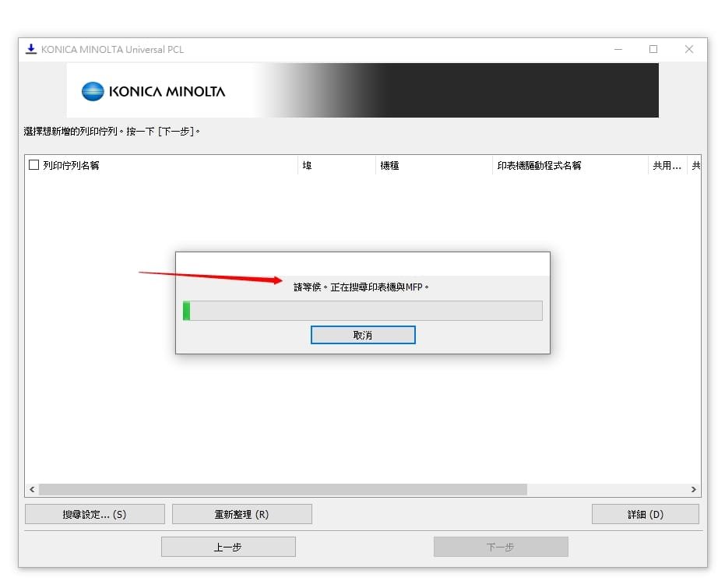
Task: Click the right arrow of horizontal scrollbar
Action: click(693, 490)
